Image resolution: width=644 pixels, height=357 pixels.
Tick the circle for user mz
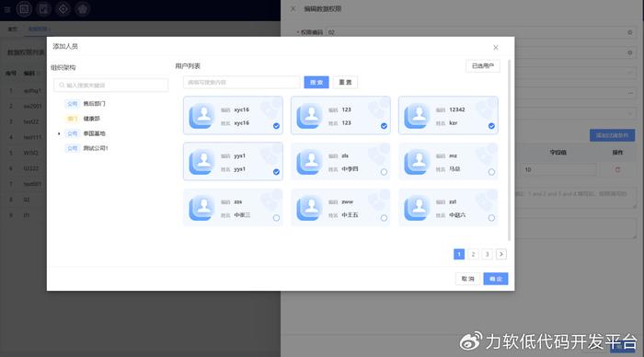tap(491, 172)
